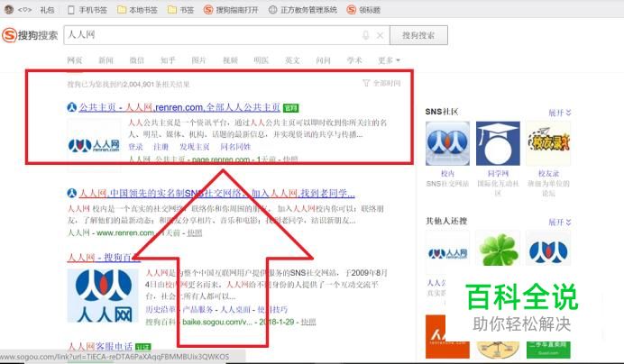Click the 同学网 graduation cap thumbnail
This screenshot has height=364, width=624.
point(498,143)
